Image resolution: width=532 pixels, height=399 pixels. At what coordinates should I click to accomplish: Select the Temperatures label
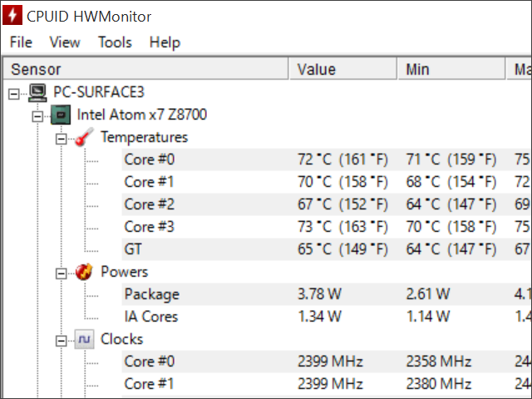pyautogui.click(x=144, y=137)
